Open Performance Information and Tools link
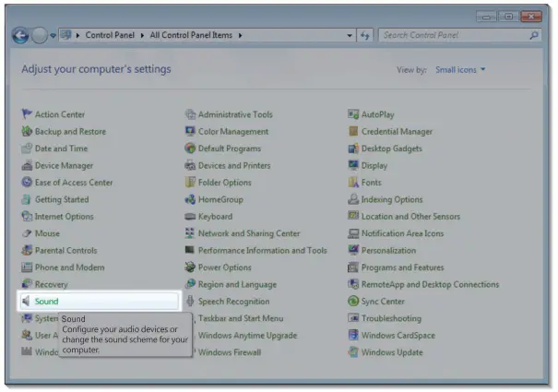 point(262,250)
